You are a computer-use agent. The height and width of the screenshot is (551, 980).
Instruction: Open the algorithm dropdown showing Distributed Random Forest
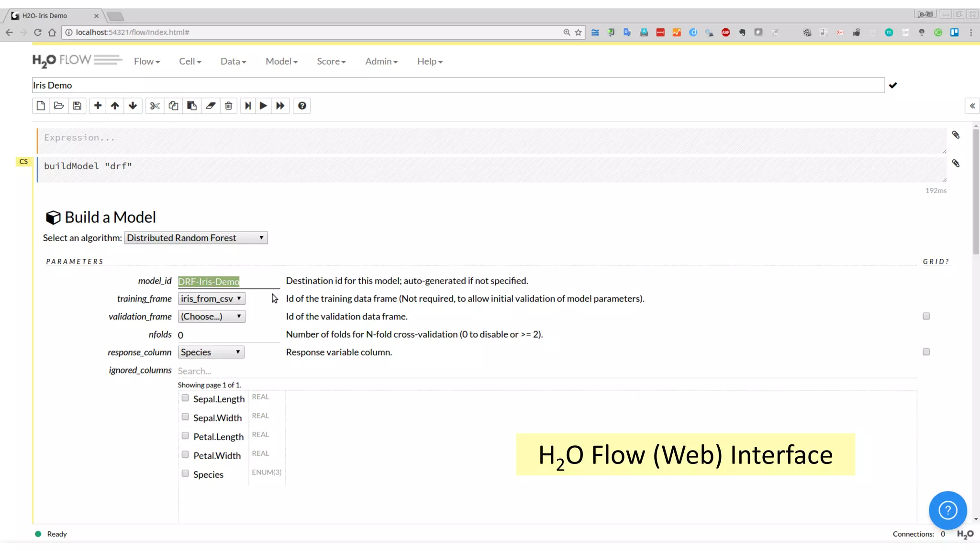(x=196, y=238)
